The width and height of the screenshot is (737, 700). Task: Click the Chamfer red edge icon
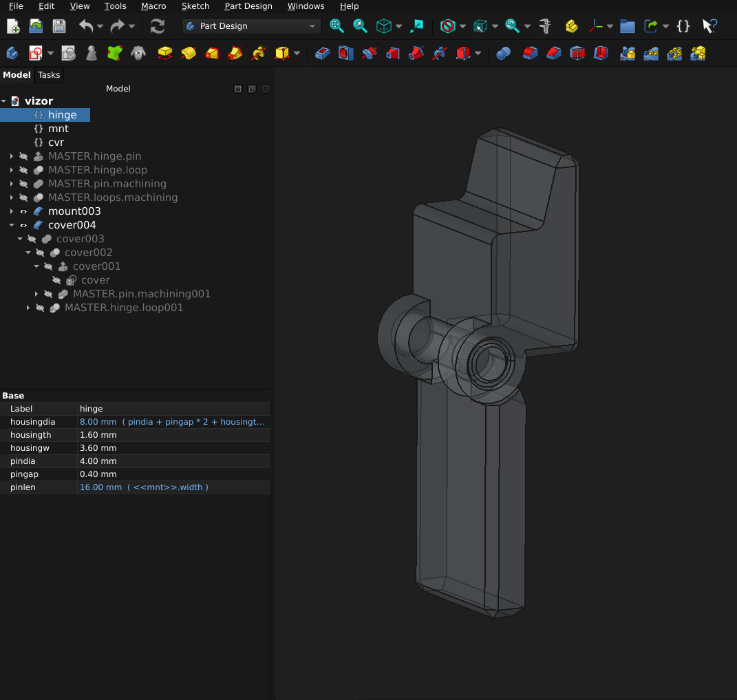[554, 53]
